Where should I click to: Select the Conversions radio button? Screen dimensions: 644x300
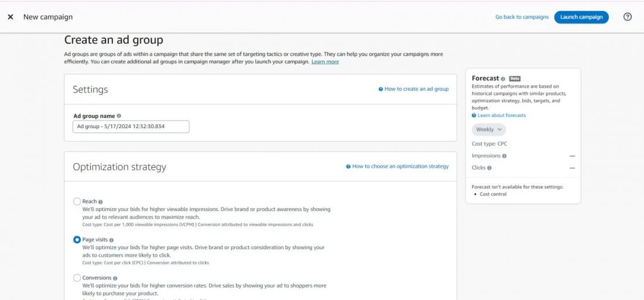click(x=77, y=278)
